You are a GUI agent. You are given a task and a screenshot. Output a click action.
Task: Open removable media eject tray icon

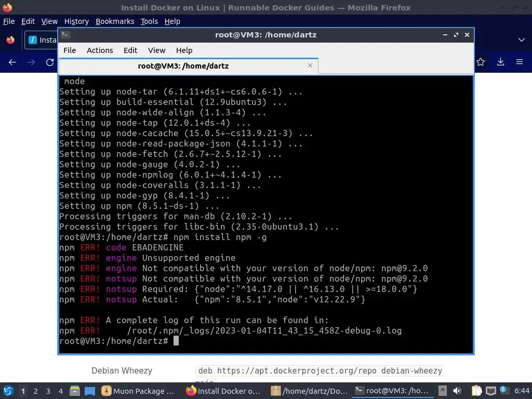tap(443, 391)
